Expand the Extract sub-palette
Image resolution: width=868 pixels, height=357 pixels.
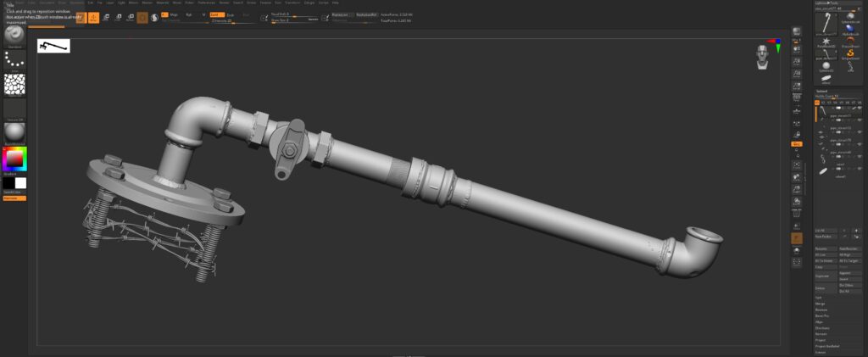coord(820,352)
